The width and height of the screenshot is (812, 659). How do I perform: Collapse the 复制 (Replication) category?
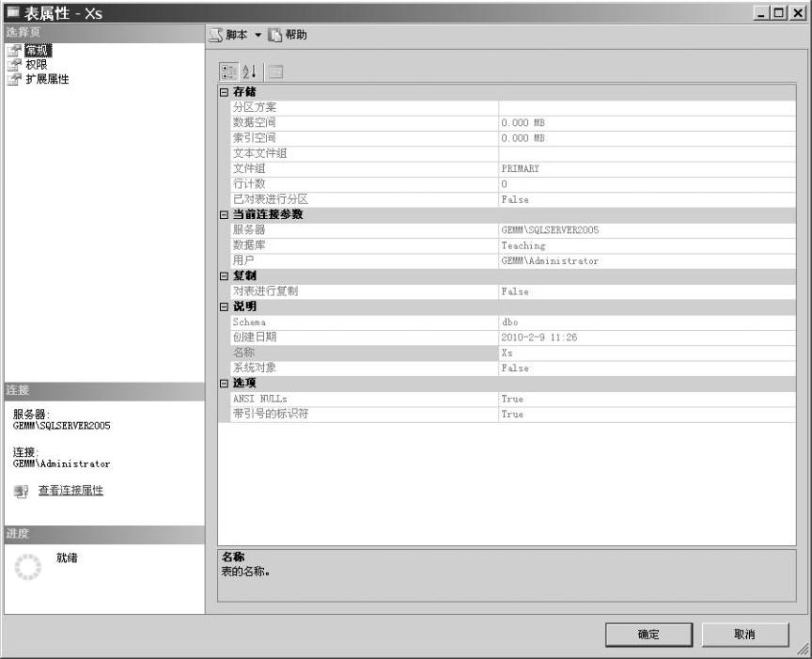224,276
